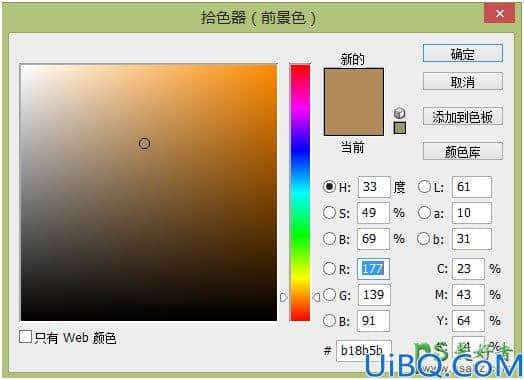Click the hex color code field
The height and width of the screenshot is (380, 524).
click(x=364, y=351)
